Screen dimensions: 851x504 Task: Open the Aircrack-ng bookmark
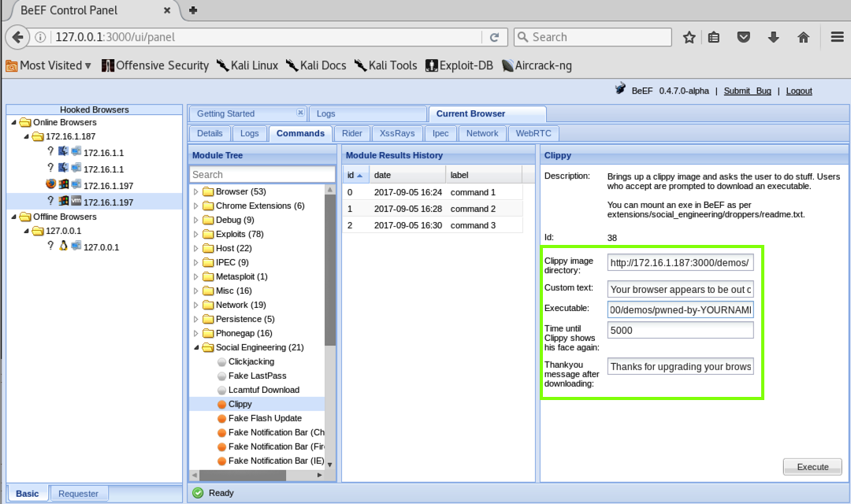click(537, 65)
